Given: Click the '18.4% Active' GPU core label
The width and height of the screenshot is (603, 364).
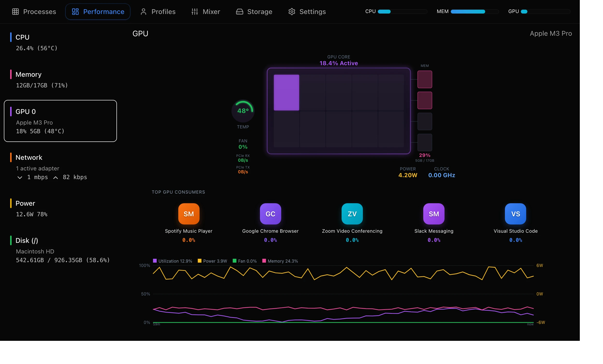Looking at the screenshot, I should pos(339,63).
